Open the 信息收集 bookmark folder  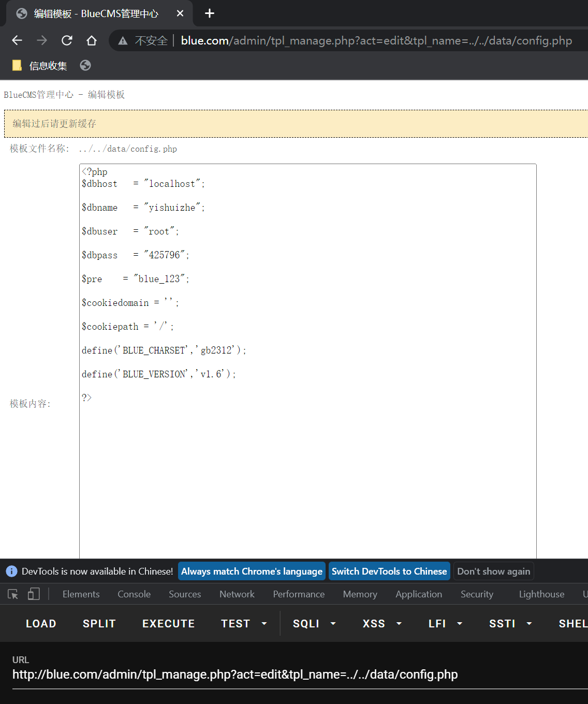(40, 66)
